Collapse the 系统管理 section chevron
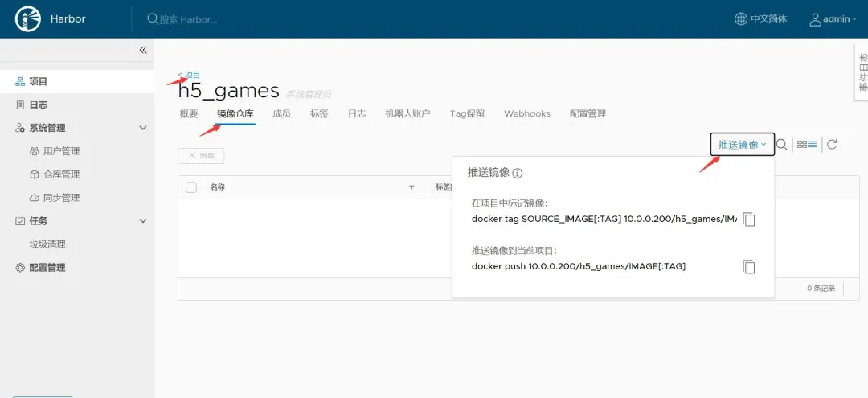The image size is (868, 398). 143,128
